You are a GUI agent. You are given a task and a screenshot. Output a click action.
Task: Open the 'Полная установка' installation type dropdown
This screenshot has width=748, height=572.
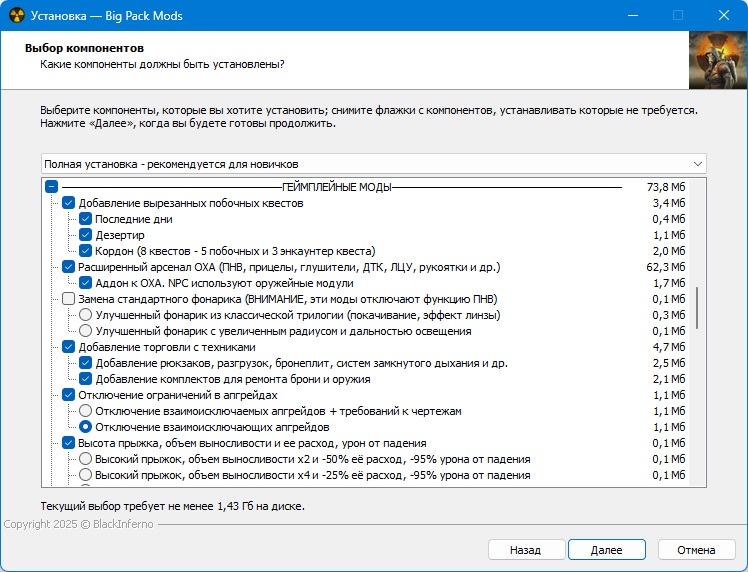373,164
